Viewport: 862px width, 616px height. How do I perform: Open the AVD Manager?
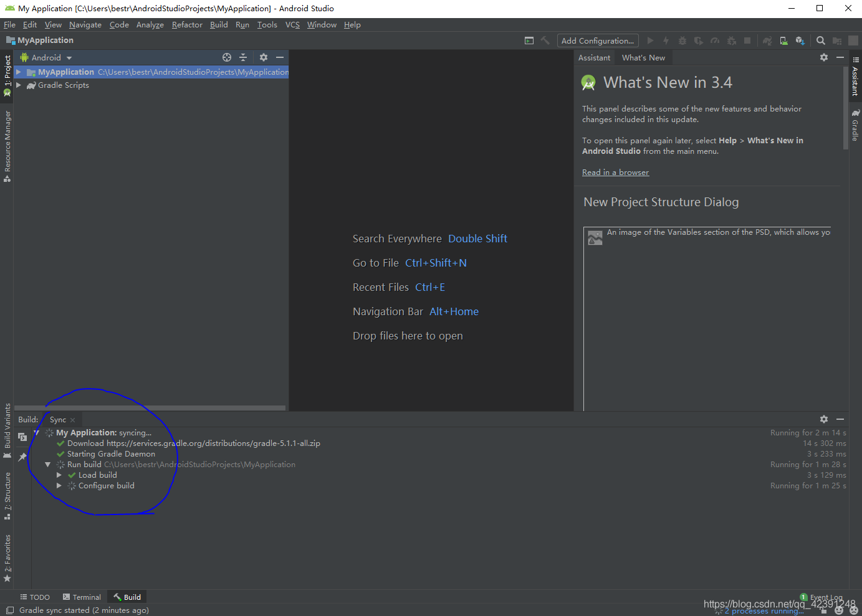coord(783,40)
